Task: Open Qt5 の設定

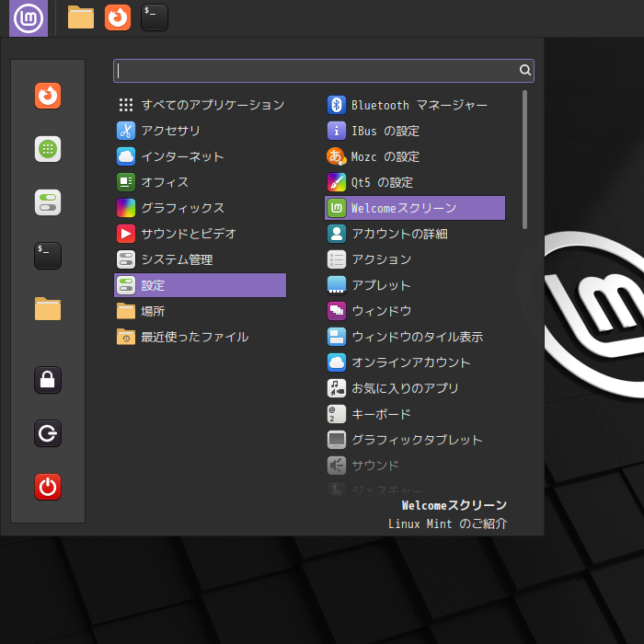Action: pyautogui.click(x=415, y=182)
